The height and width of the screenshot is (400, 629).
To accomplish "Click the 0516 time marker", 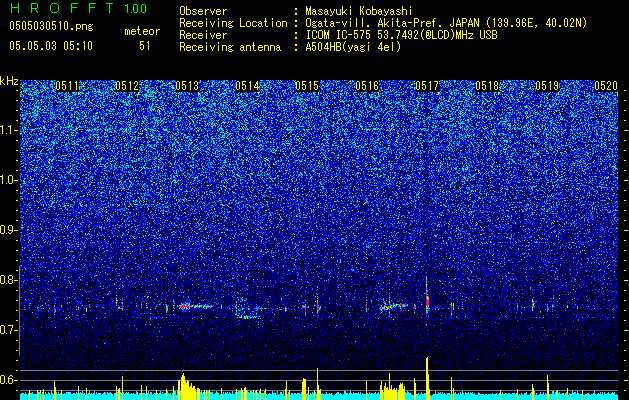I will (x=367, y=86).
